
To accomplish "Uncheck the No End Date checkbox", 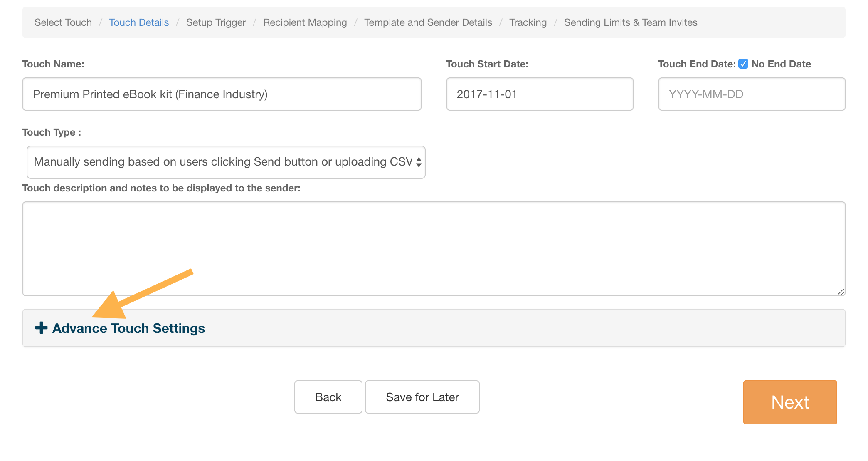I will coord(743,64).
